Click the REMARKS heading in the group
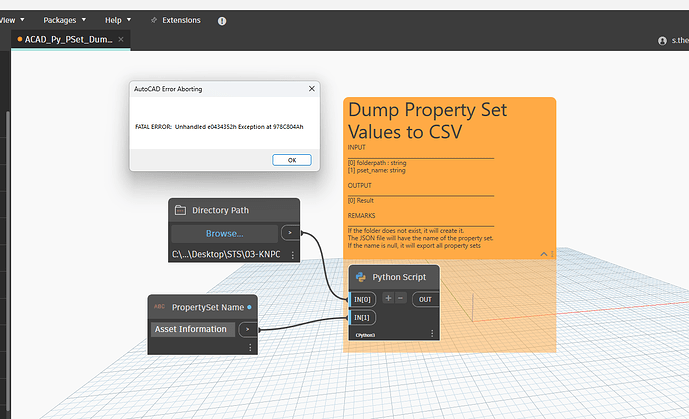Image resolution: width=689 pixels, height=419 pixels. click(x=361, y=216)
